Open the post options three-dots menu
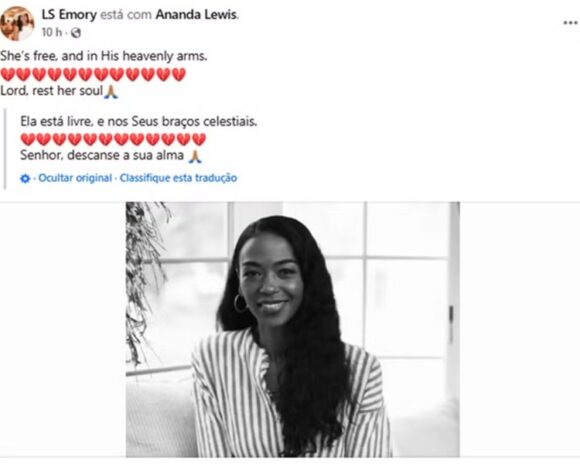580x464 pixels. coord(570,23)
